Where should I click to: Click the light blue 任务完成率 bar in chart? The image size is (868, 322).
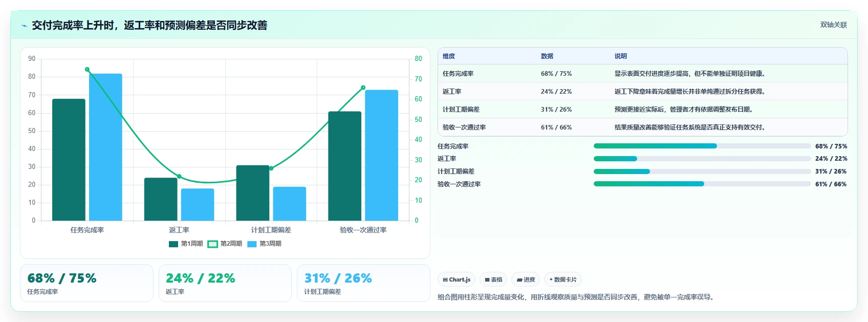pyautogui.click(x=105, y=147)
